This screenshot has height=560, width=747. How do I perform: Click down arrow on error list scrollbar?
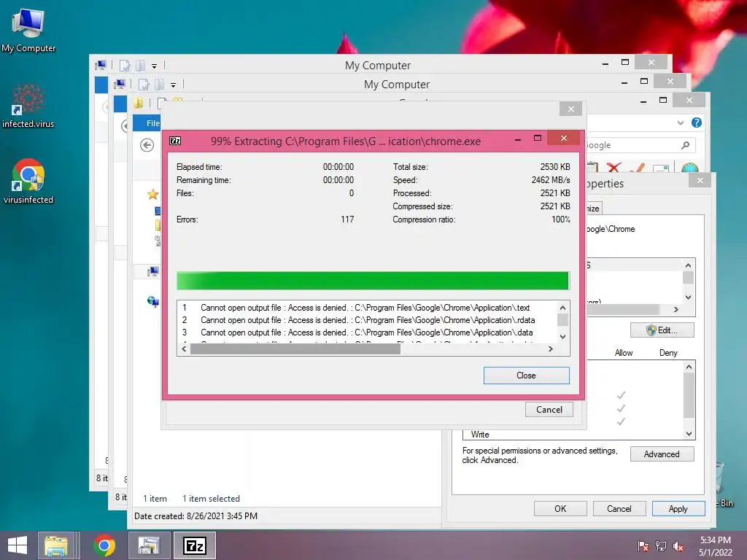[x=562, y=337]
